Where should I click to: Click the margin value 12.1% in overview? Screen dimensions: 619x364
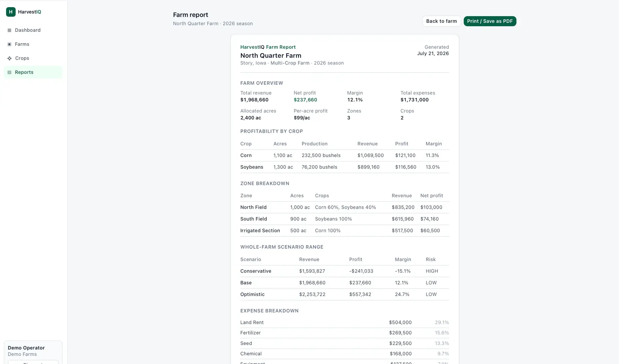click(x=355, y=100)
